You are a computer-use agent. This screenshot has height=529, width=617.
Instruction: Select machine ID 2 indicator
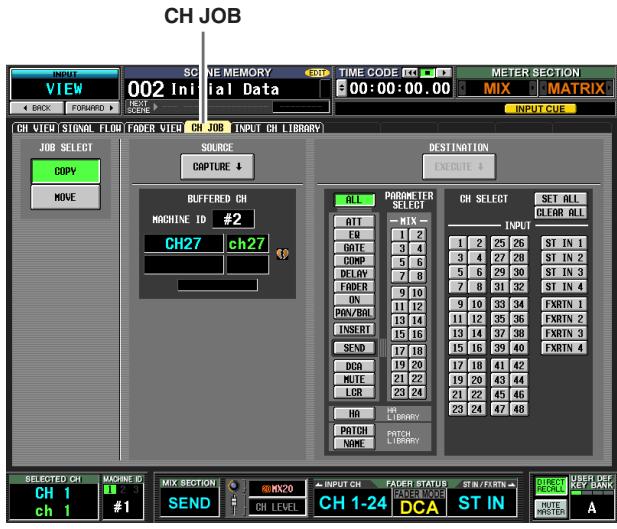pyautogui.click(x=123, y=490)
